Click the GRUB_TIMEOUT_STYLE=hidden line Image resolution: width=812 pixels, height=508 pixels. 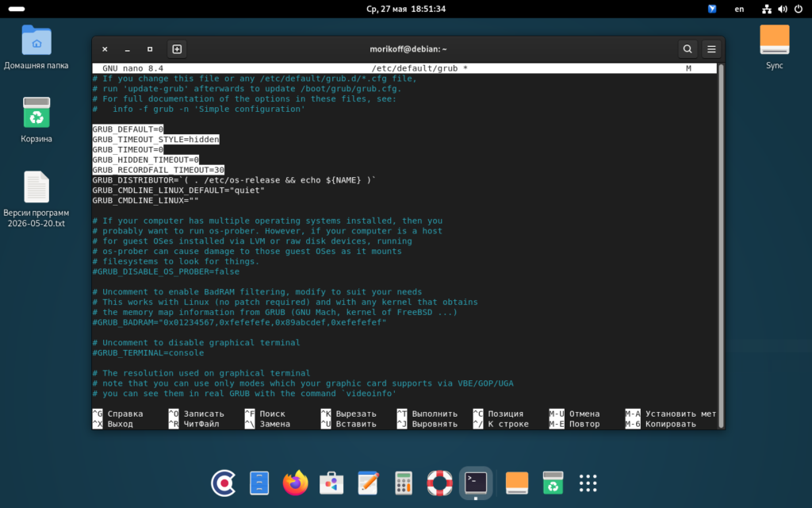pyautogui.click(x=156, y=140)
